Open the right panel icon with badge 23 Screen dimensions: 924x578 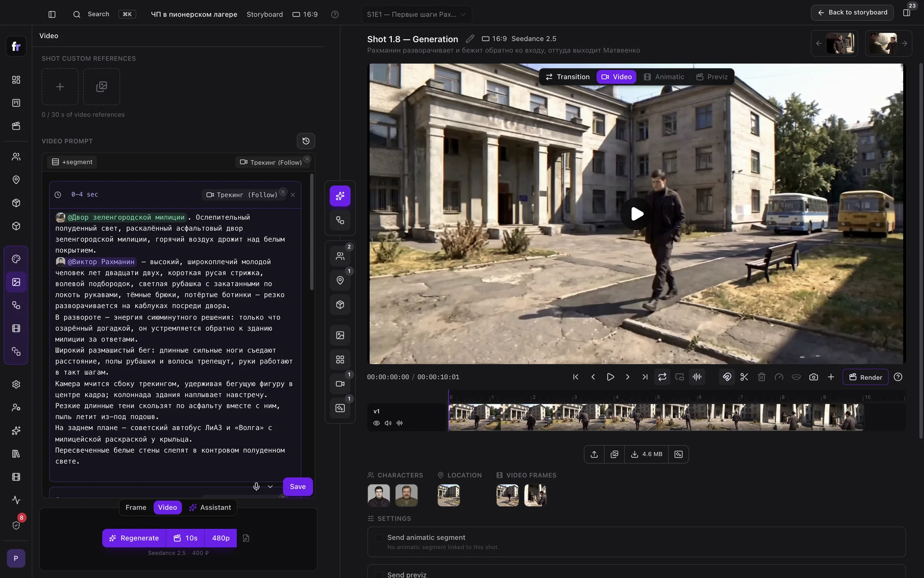907,12
